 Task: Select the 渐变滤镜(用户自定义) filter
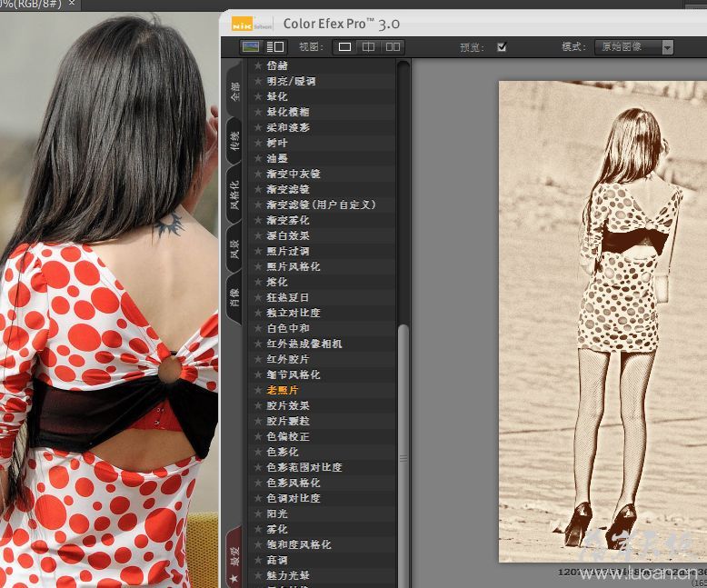click(x=323, y=204)
